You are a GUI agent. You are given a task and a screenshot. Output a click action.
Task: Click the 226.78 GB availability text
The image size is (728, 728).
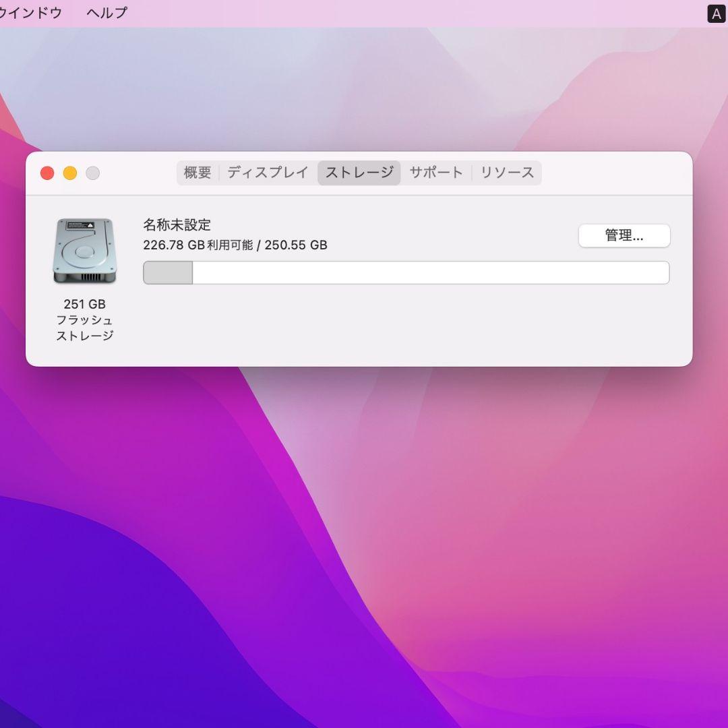(x=235, y=245)
